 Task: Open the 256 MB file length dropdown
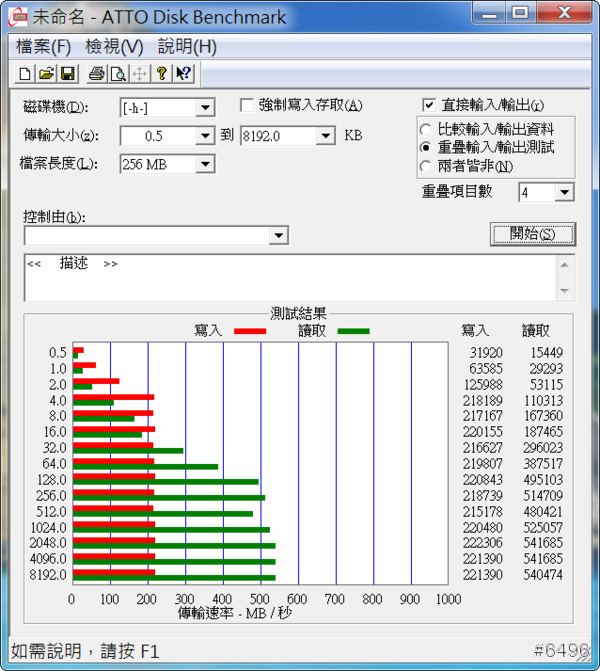coord(205,164)
